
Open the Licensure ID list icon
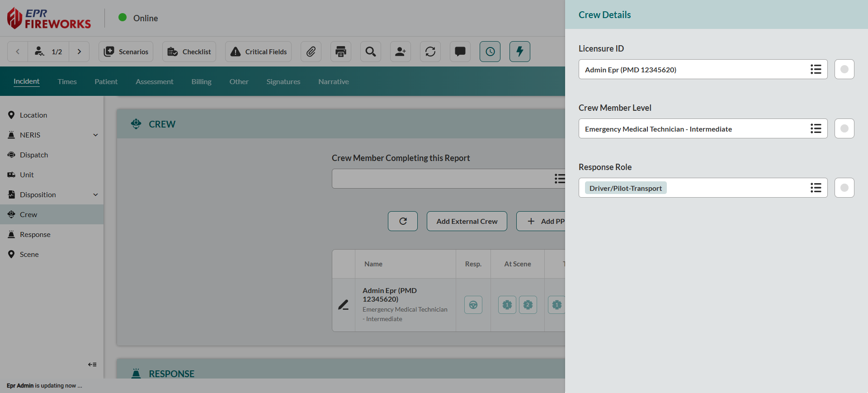coord(816,69)
